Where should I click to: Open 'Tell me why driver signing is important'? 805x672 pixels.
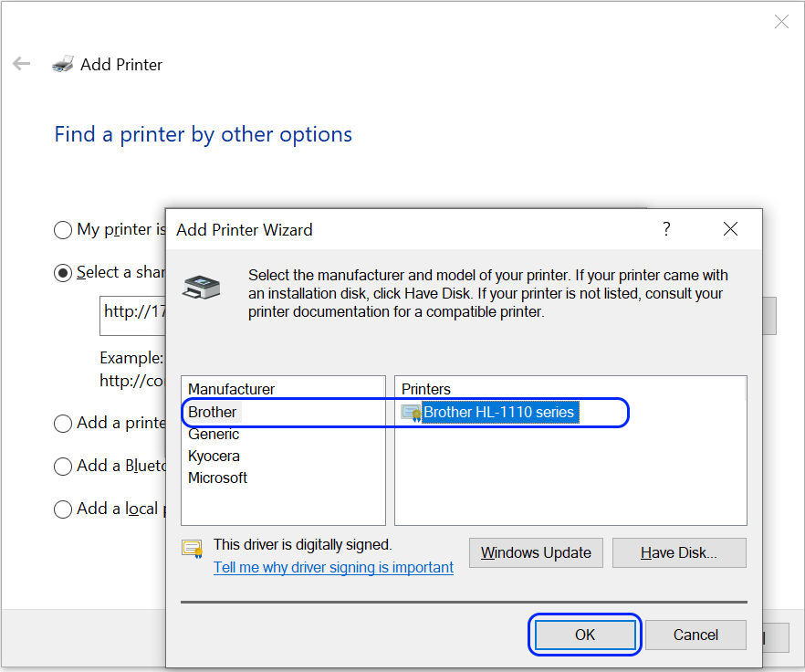coord(334,567)
